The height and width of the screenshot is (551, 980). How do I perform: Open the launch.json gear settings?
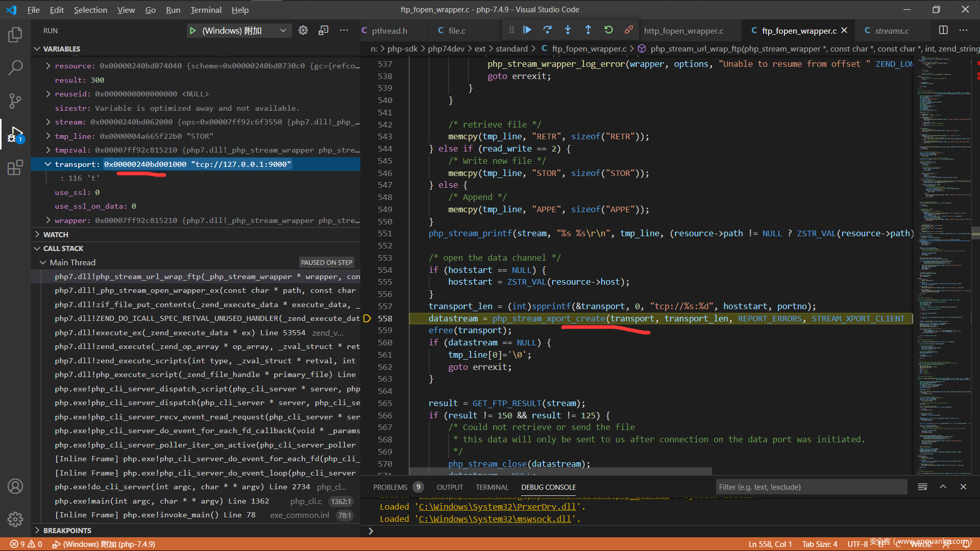[x=303, y=31]
